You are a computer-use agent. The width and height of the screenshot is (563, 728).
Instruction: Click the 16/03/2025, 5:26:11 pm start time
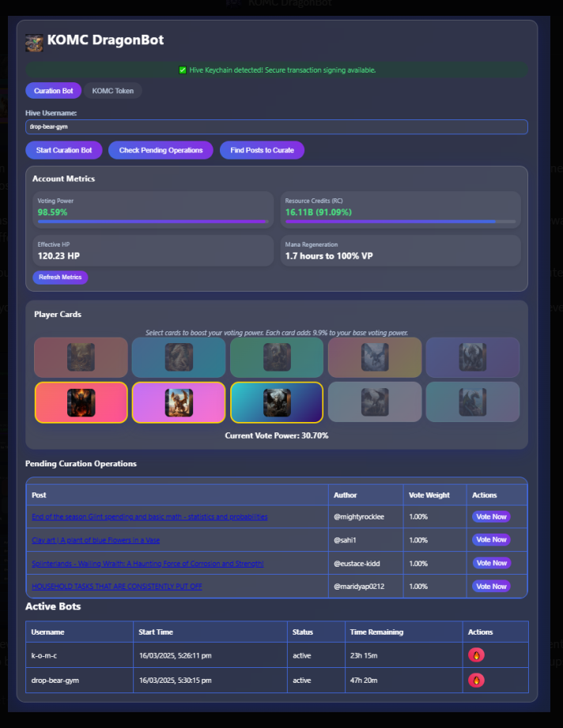pos(176,655)
